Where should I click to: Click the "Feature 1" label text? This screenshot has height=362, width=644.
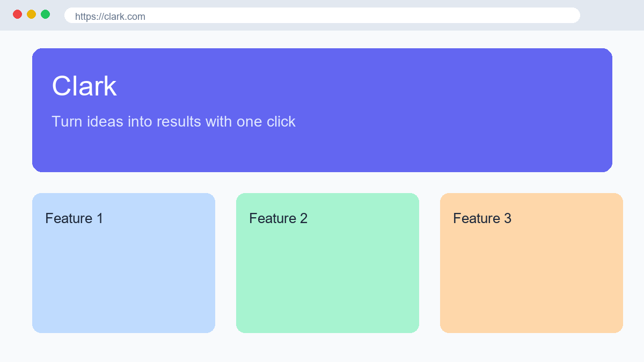click(74, 218)
